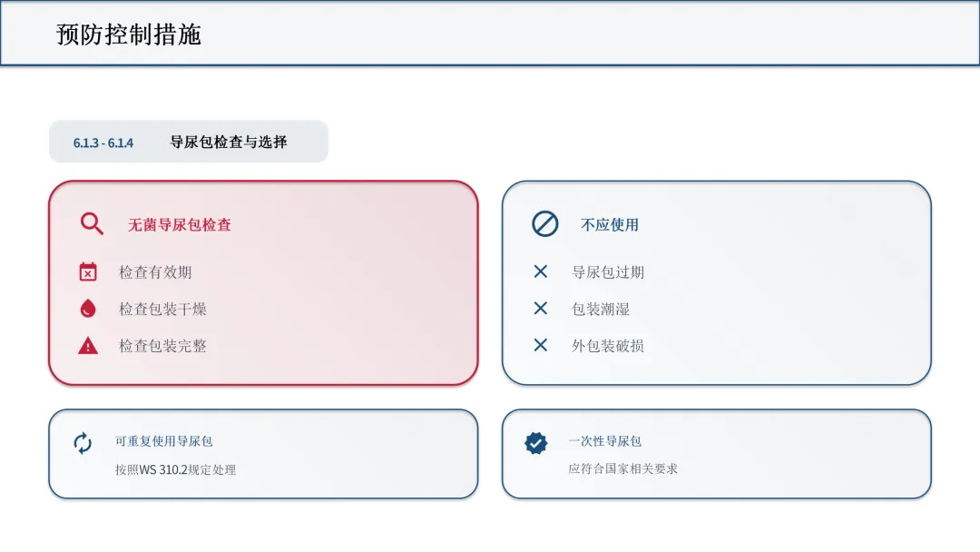
Task: Select the 预防控制措施 slide title
Action: (129, 34)
